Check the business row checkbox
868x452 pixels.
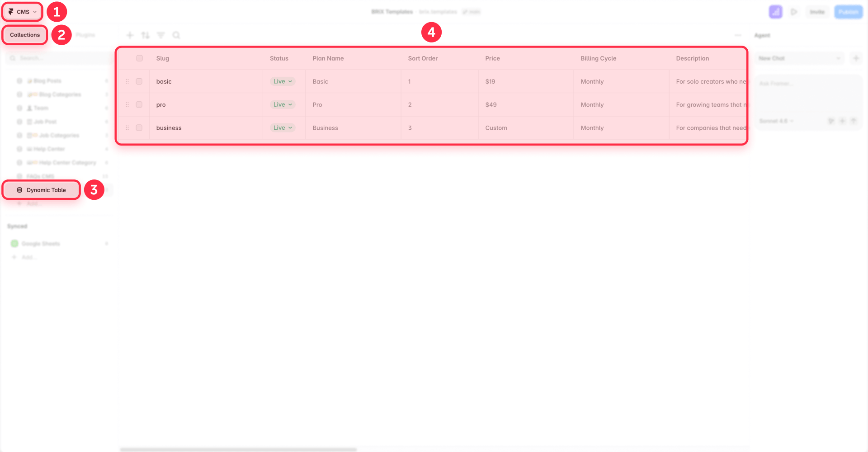139,127
